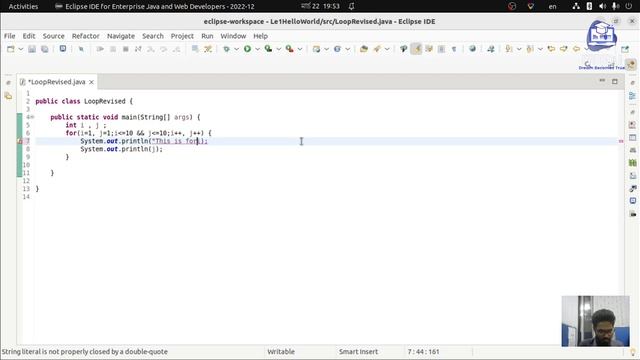Click the Resume debug icon

click(100, 49)
